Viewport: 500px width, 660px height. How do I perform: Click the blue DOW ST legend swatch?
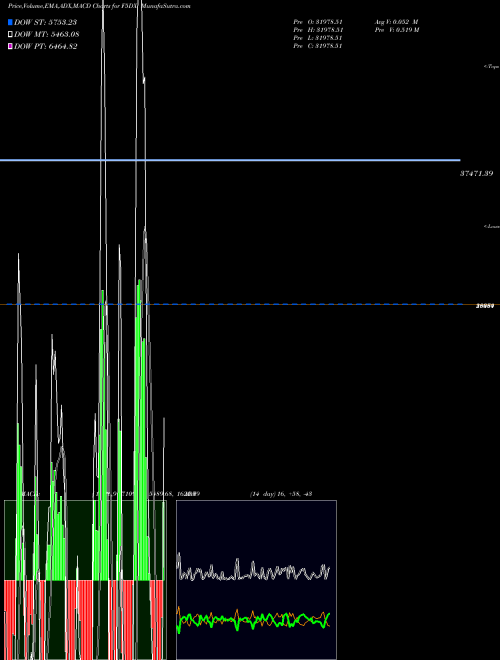[x=10, y=22]
